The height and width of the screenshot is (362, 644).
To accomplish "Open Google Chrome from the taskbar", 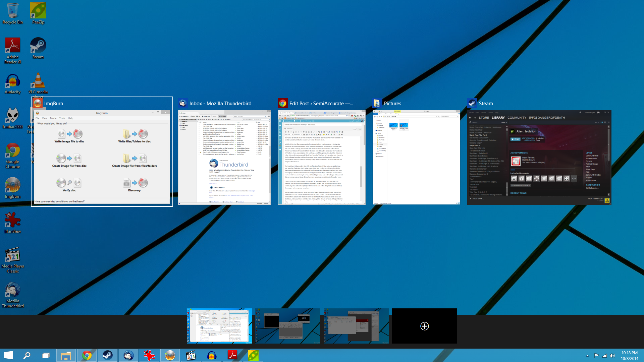I will (87, 355).
